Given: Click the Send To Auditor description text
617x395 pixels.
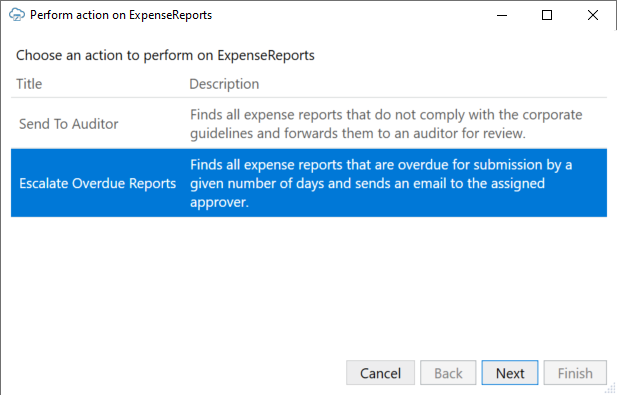Looking at the screenshot, I should click(386, 124).
